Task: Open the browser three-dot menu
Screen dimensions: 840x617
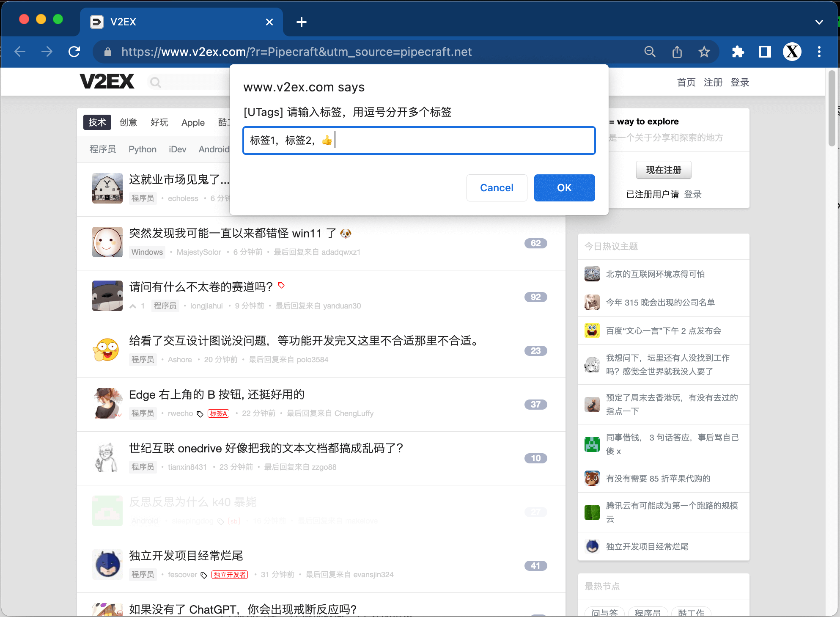Action: 819,52
